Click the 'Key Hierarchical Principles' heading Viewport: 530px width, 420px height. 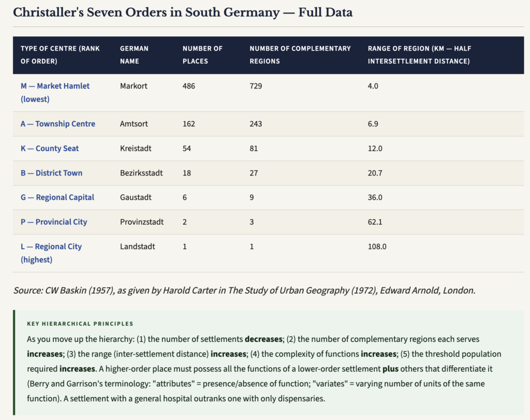point(80,324)
